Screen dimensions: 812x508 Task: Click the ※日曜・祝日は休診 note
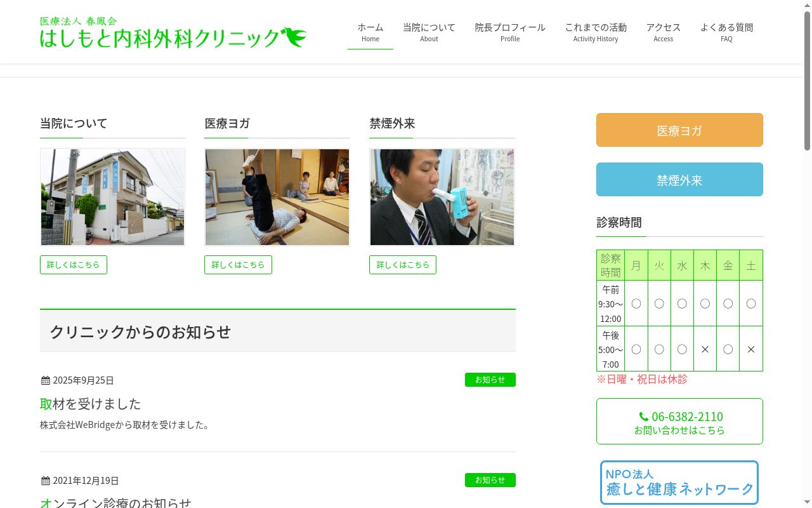tap(642, 379)
